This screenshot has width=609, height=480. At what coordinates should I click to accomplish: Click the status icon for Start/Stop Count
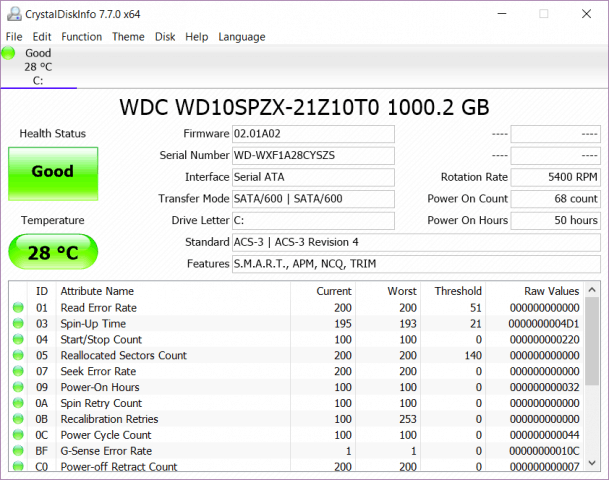(18, 339)
